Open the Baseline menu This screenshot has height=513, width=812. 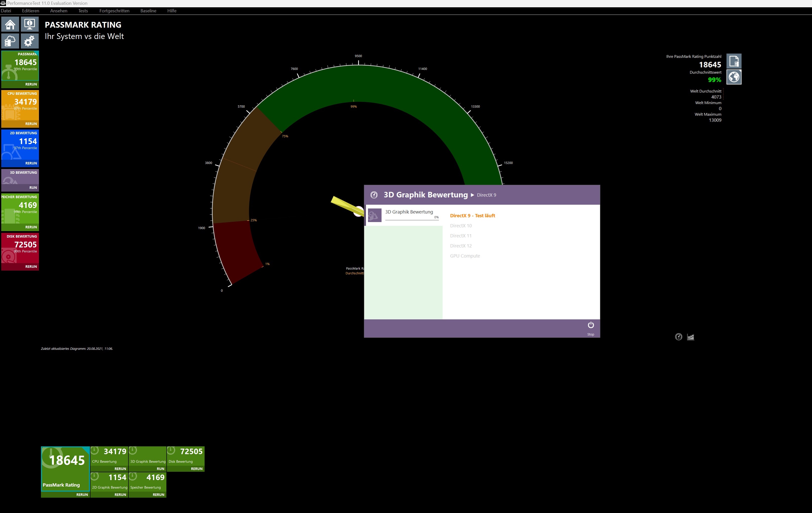click(148, 11)
